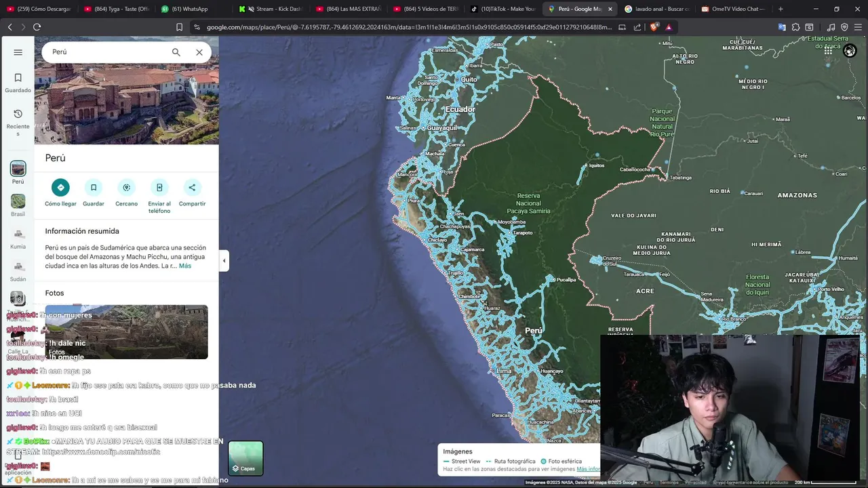Image resolution: width=868 pixels, height=488 pixels.
Task: Click the Guayaquil label on map
Action: click(x=442, y=127)
